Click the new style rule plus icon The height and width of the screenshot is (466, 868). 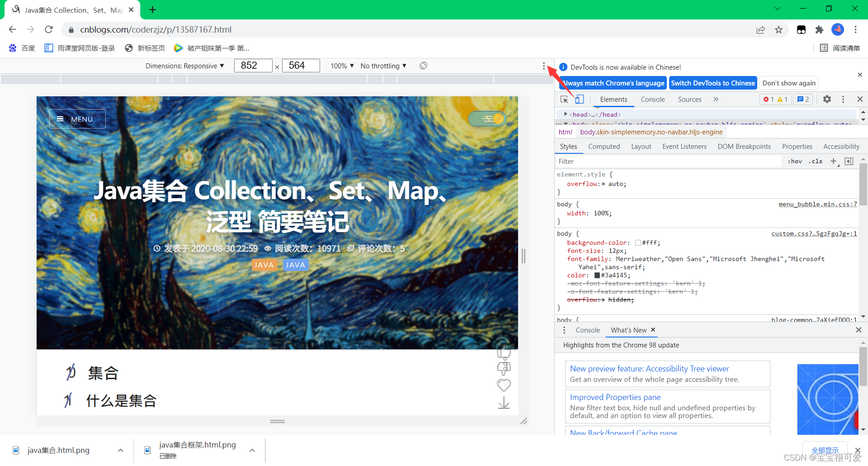(834, 162)
